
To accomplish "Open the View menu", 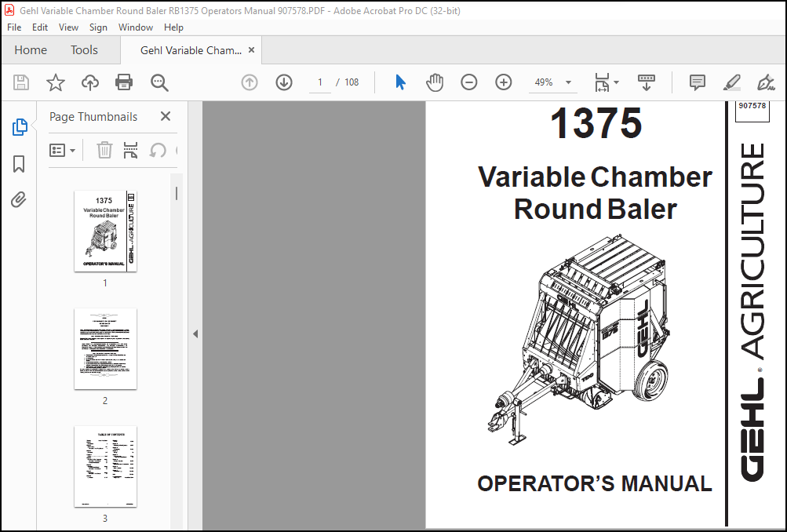I will tap(68, 27).
